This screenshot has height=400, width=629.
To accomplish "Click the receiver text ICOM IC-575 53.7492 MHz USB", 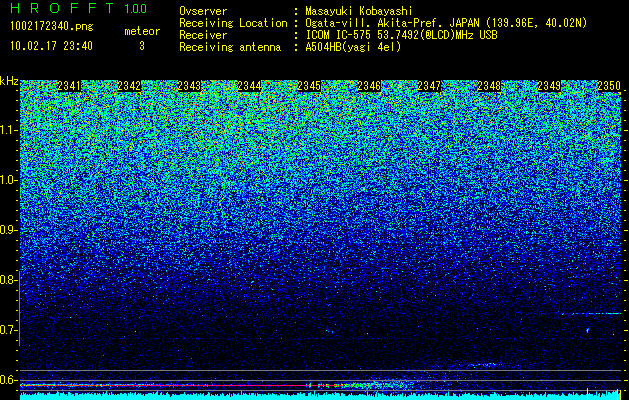I will [x=401, y=35].
